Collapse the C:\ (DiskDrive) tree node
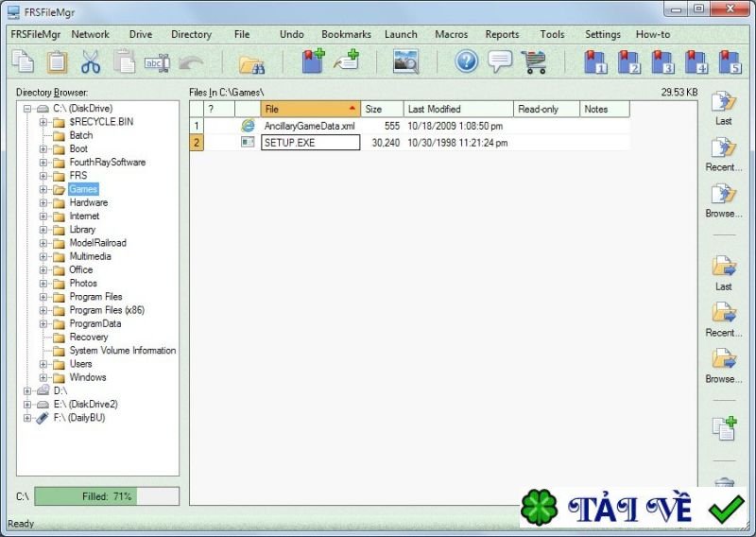 click(27, 109)
